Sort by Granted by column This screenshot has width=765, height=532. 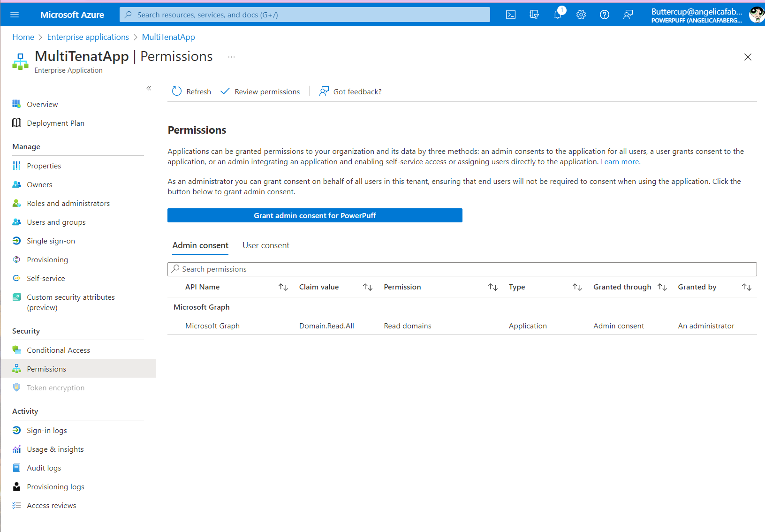746,287
